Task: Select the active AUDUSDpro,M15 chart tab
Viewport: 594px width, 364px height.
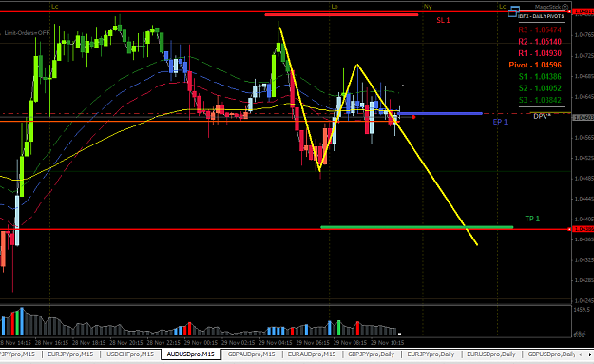Action: (x=190, y=354)
